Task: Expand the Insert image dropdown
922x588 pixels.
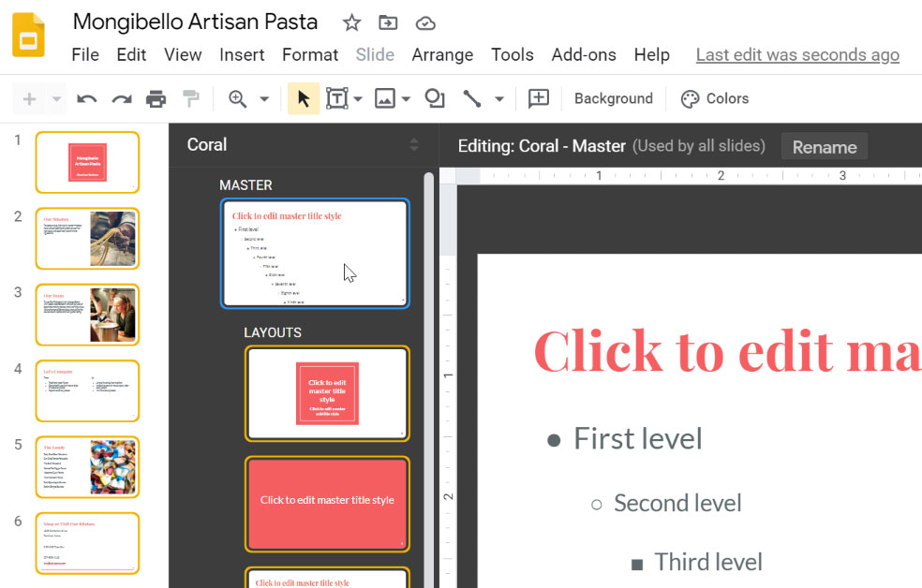Action: [x=406, y=99]
